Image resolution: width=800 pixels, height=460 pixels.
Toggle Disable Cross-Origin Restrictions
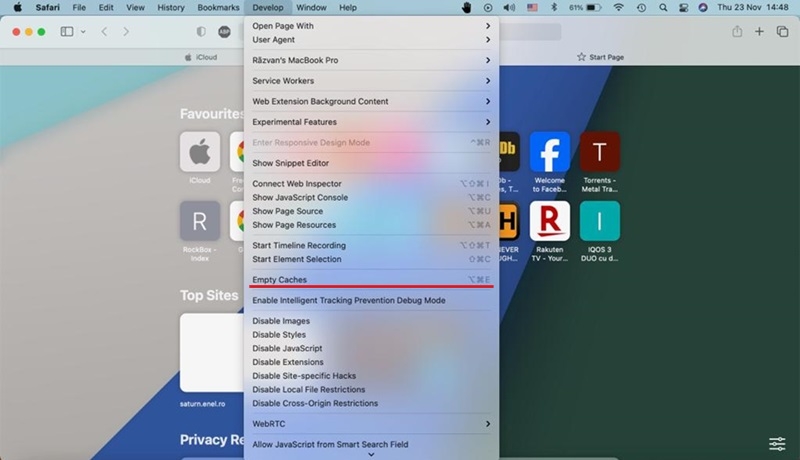[x=315, y=403]
